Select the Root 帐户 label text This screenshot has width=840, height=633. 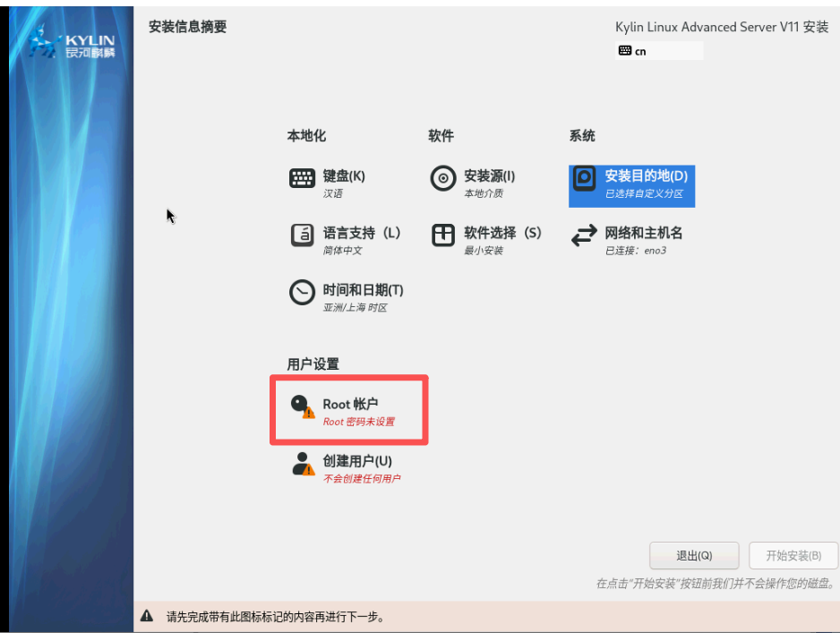coord(350,404)
